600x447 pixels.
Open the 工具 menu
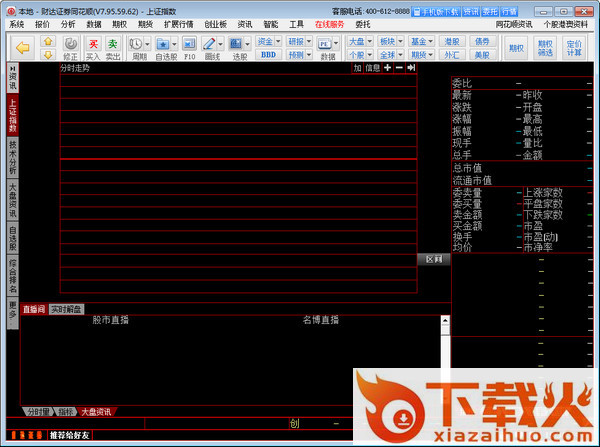[x=297, y=24]
